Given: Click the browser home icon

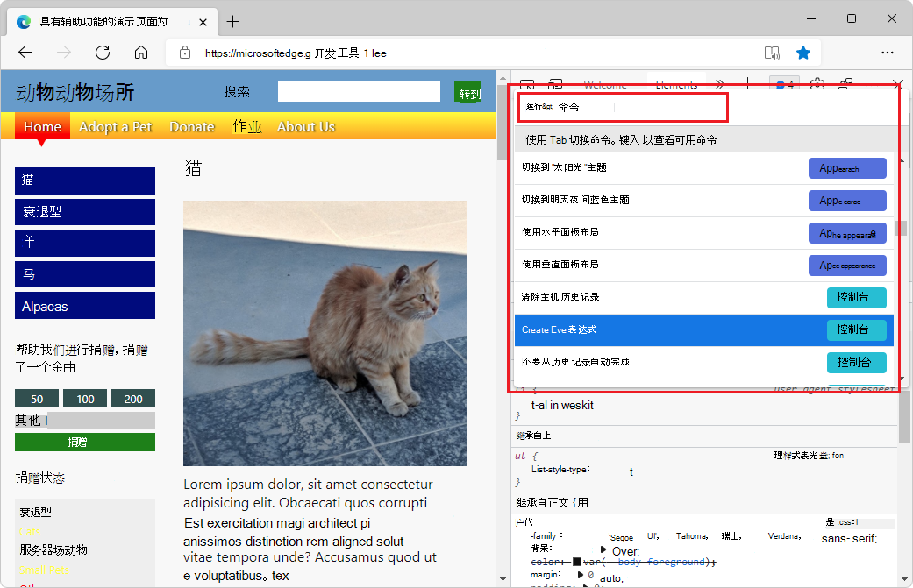Looking at the screenshot, I should (x=140, y=53).
